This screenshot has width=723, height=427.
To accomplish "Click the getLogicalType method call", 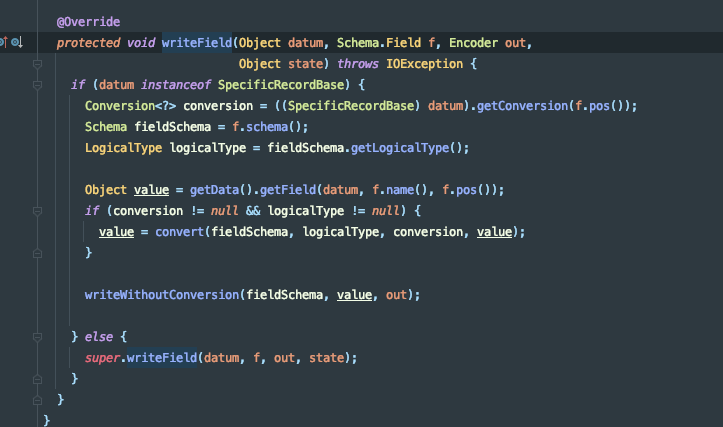I will pyautogui.click(x=400, y=148).
